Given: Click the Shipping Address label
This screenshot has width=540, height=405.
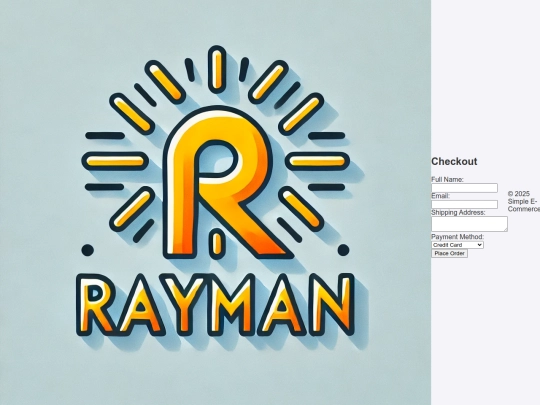Looking at the screenshot, I should pos(458,212).
